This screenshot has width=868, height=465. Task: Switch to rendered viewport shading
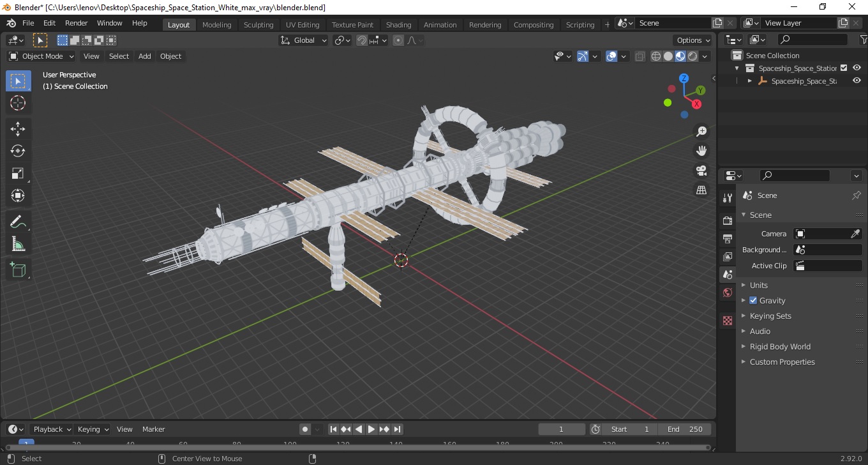(692, 56)
